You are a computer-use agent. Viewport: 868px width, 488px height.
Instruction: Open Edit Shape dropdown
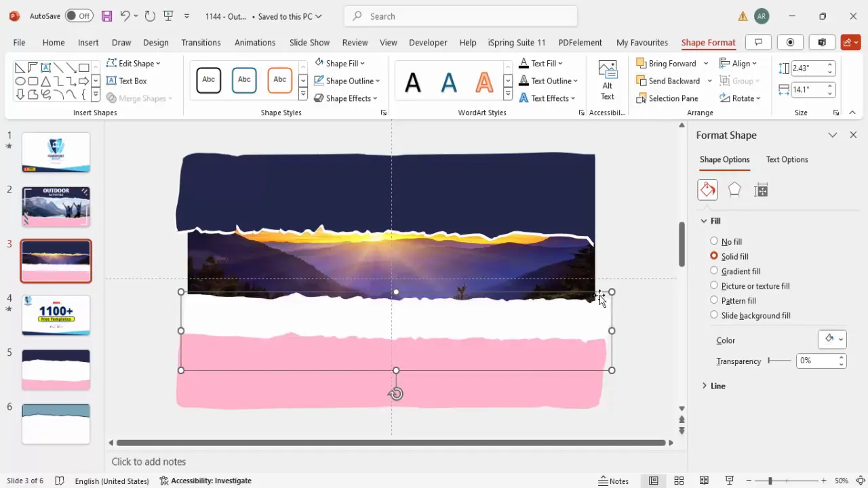click(x=134, y=63)
